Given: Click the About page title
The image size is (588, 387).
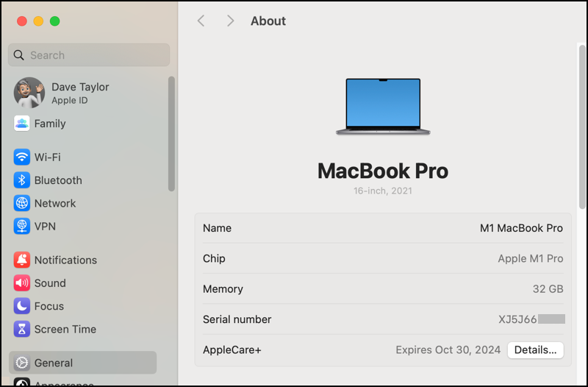Looking at the screenshot, I should 268,21.
